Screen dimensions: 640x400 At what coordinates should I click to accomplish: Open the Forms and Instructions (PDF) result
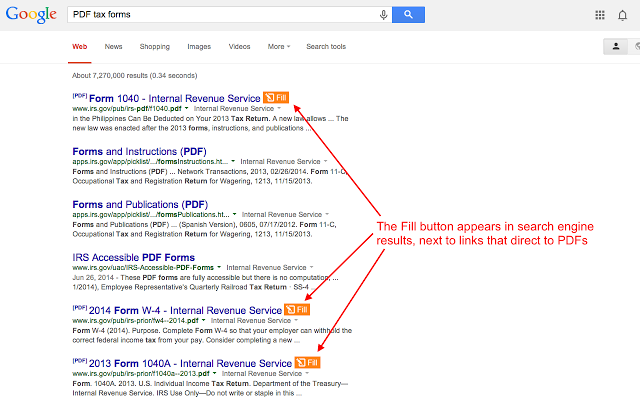pyautogui.click(x=140, y=151)
